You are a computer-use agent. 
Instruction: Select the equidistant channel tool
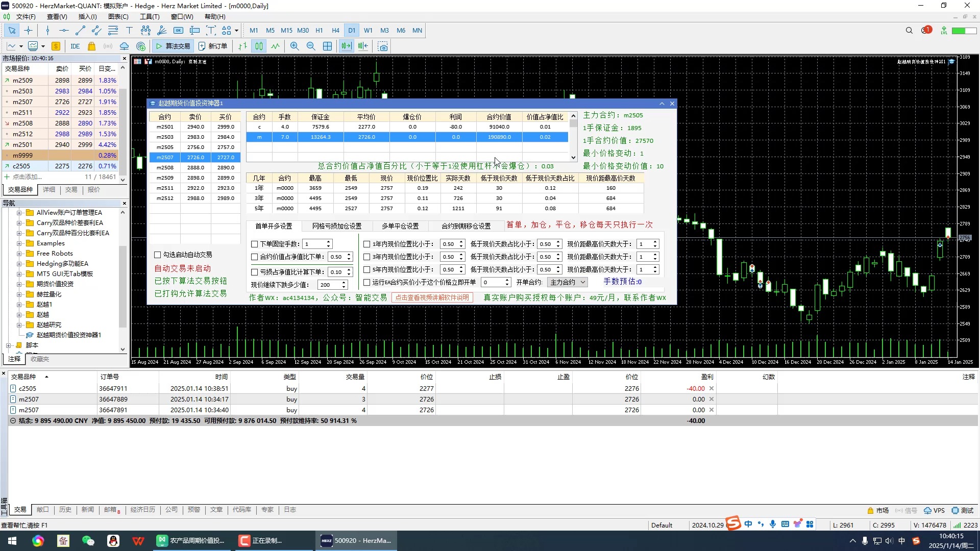pos(96,31)
